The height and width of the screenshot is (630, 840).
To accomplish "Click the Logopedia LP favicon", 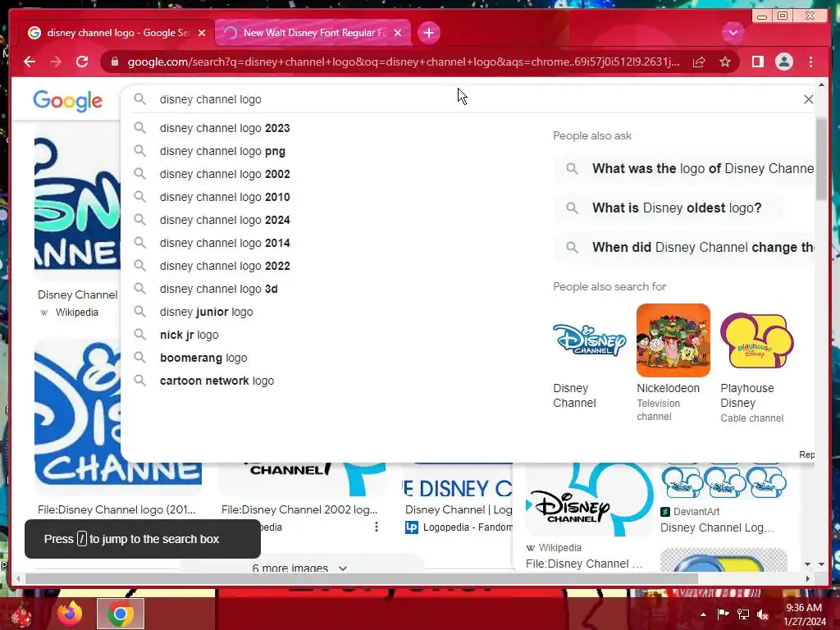I will [412, 527].
